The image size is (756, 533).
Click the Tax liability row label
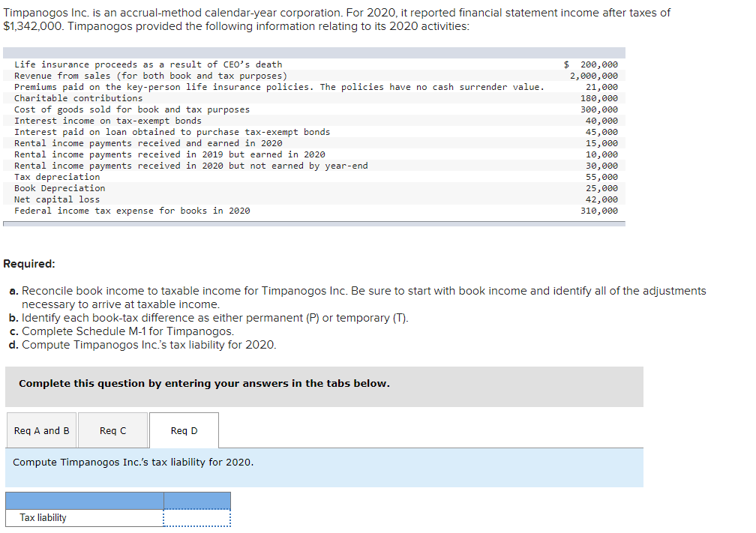coord(43,517)
